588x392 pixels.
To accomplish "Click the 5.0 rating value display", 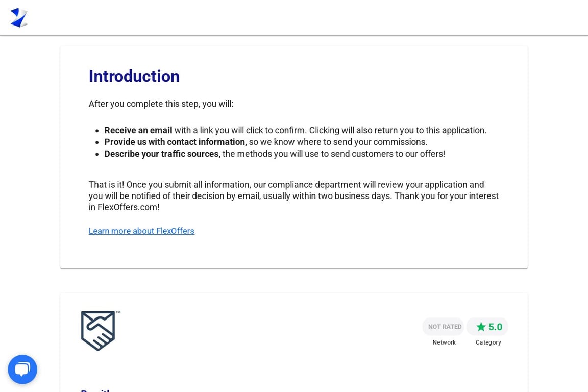I will (495, 327).
